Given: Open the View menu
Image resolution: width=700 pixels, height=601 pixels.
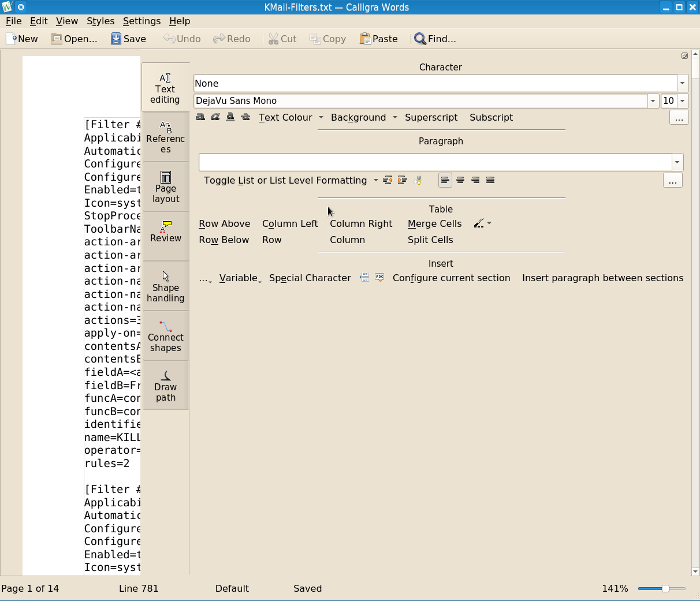Looking at the screenshot, I should [67, 21].
